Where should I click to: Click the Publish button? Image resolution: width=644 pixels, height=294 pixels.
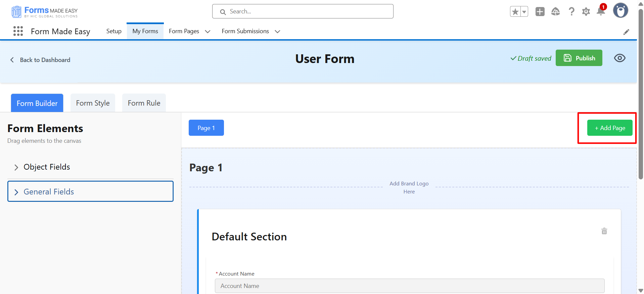pos(579,58)
